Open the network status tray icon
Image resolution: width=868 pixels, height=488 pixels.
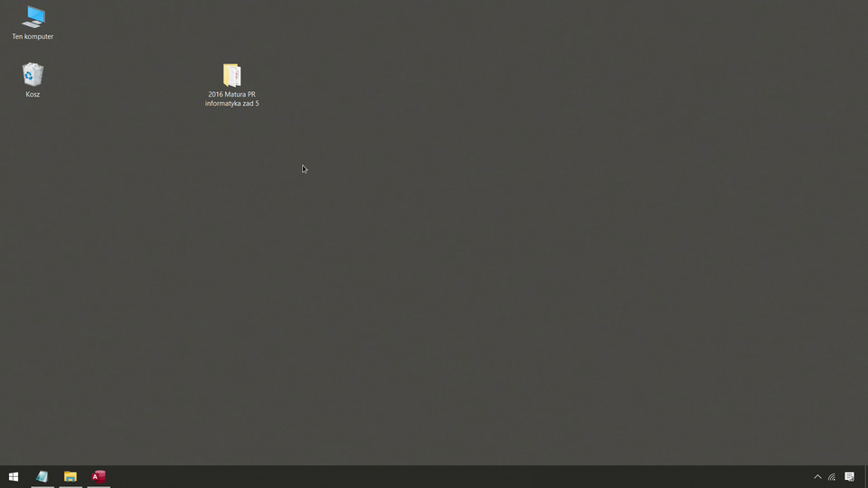(x=832, y=476)
